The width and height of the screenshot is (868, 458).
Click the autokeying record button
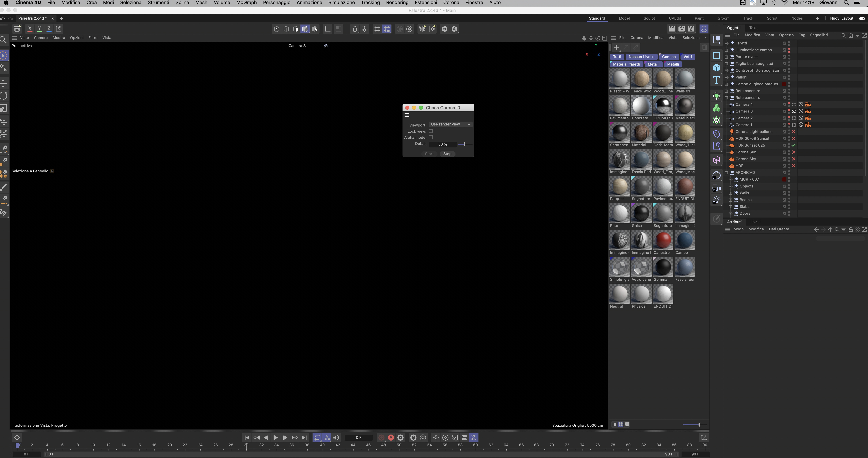click(x=391, y=437)
